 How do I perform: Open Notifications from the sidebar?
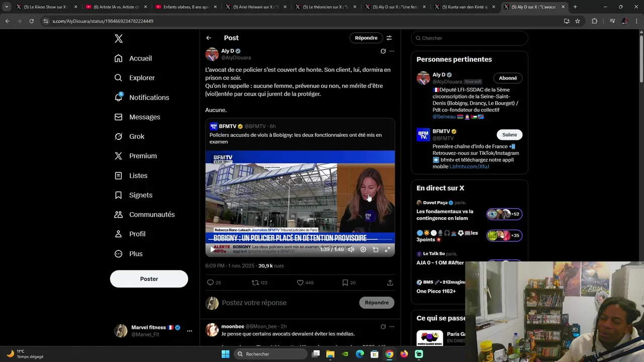pos(142,98)
